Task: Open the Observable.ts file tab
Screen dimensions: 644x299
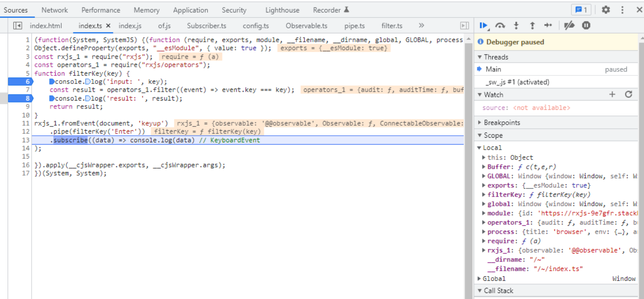Action: pos(306,25)
